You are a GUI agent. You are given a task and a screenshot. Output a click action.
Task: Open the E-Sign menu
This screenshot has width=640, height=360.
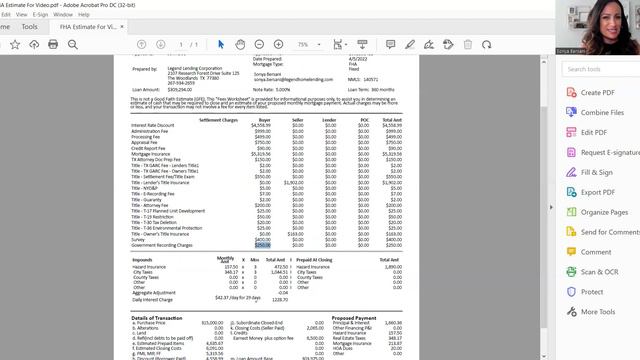40,14
